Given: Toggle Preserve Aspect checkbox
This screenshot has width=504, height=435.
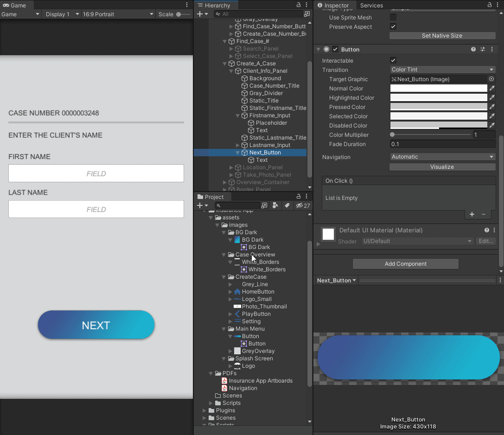Looking at the screenshot, I should (393, 26).
